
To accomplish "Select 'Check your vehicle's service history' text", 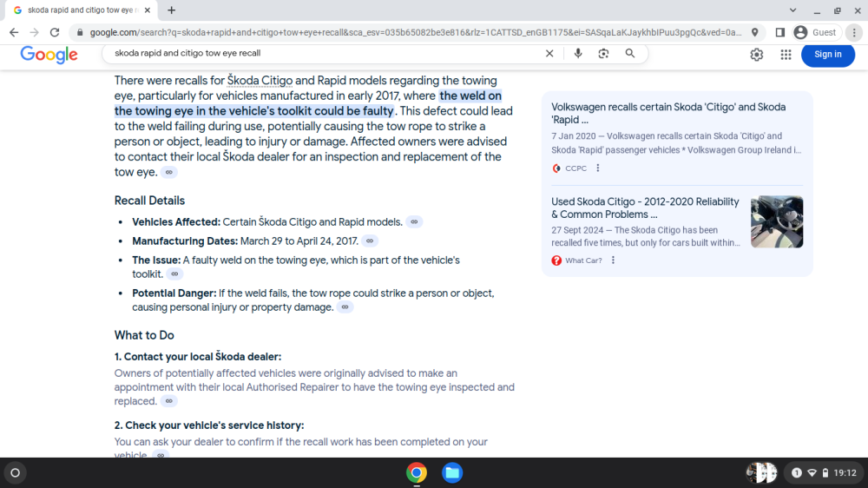I will [x=214, y=425].
